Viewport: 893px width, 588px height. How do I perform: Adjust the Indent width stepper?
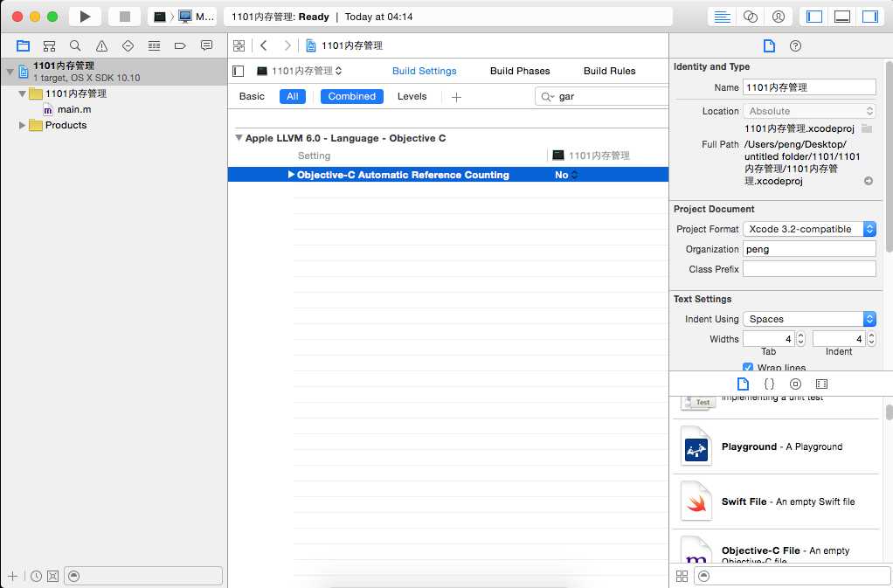point(871,339)
